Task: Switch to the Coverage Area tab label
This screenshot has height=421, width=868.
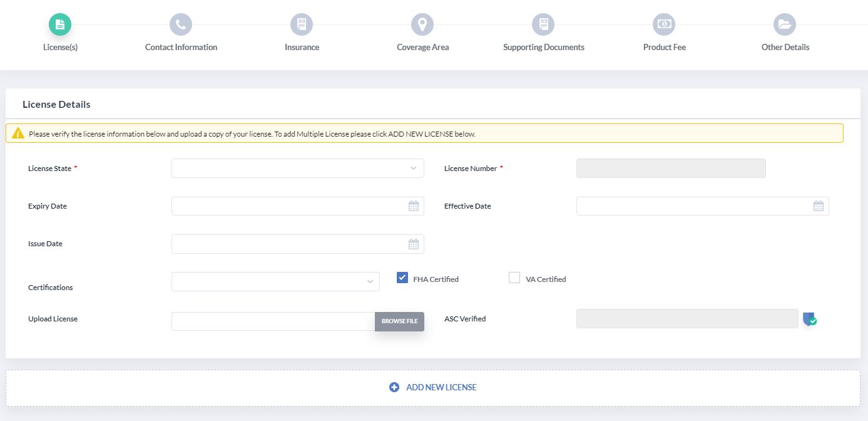Action: (x=422, y=47)
